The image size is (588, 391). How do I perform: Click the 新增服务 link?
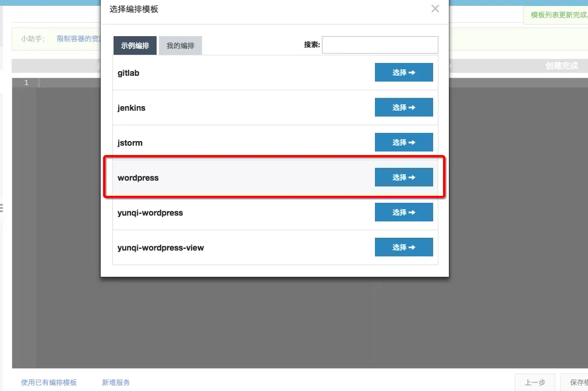[116, 382]
